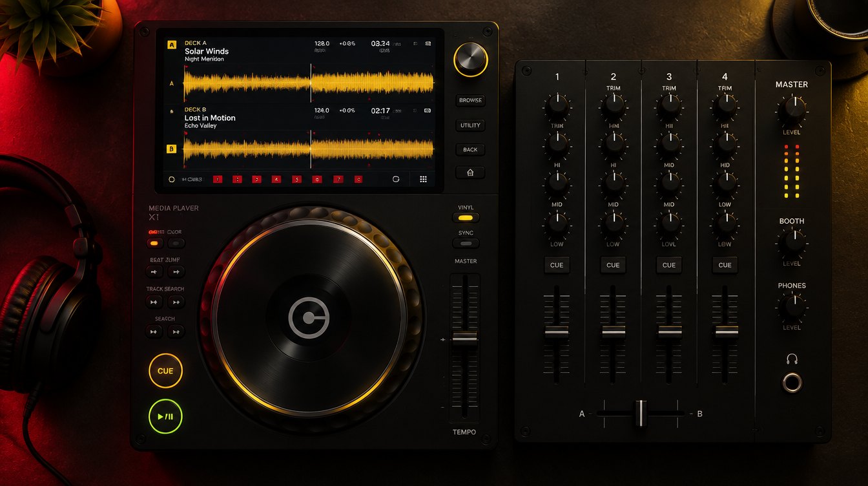
Task: Click the headphone jack socket on mixer
Action: tap(792, 382)
